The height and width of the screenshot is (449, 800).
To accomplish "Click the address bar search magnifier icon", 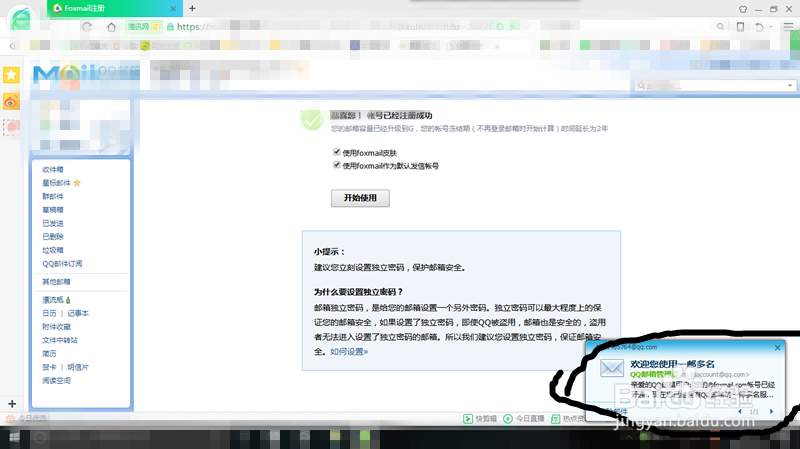I will click(x=720, y=27).
